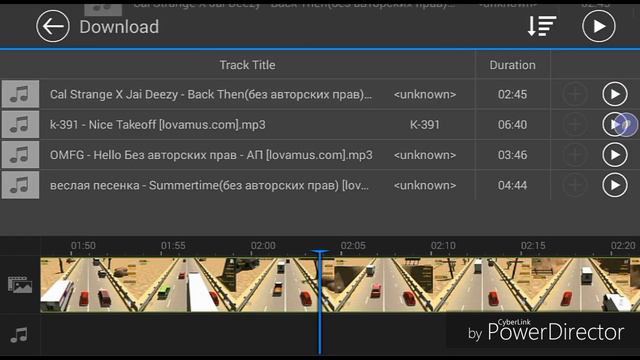Tap the music note thumbnail for Summertime
Viewport: 640px width, 360px height.
[20, 185]
